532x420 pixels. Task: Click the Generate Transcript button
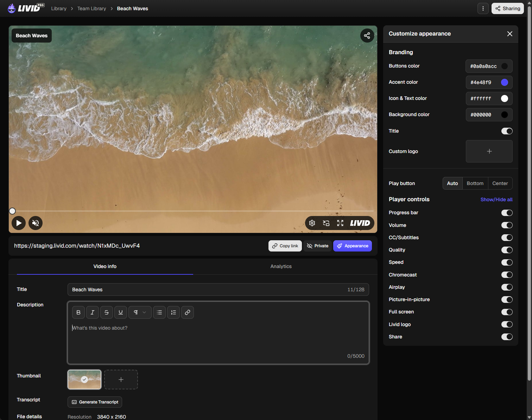95,402
